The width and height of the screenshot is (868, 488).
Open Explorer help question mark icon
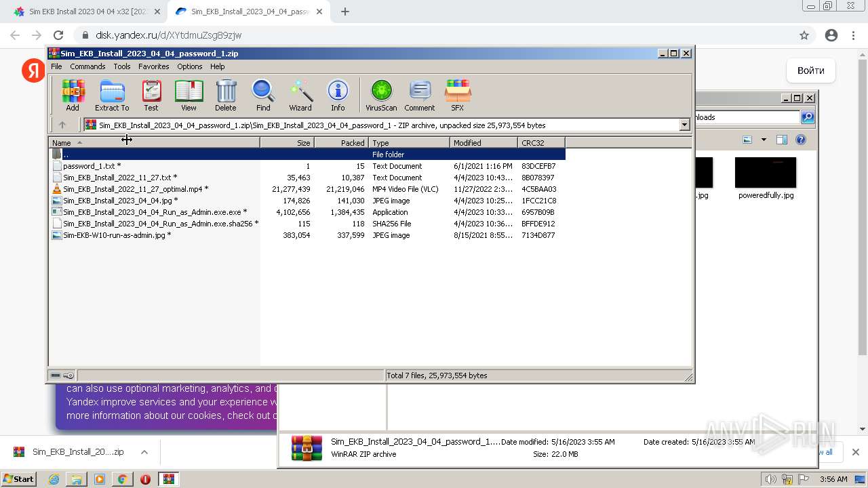801,140
